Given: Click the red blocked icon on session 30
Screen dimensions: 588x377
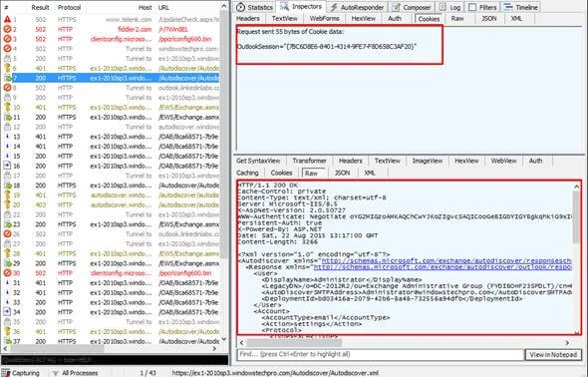Looking at the screenshot, I should (7, 272).
